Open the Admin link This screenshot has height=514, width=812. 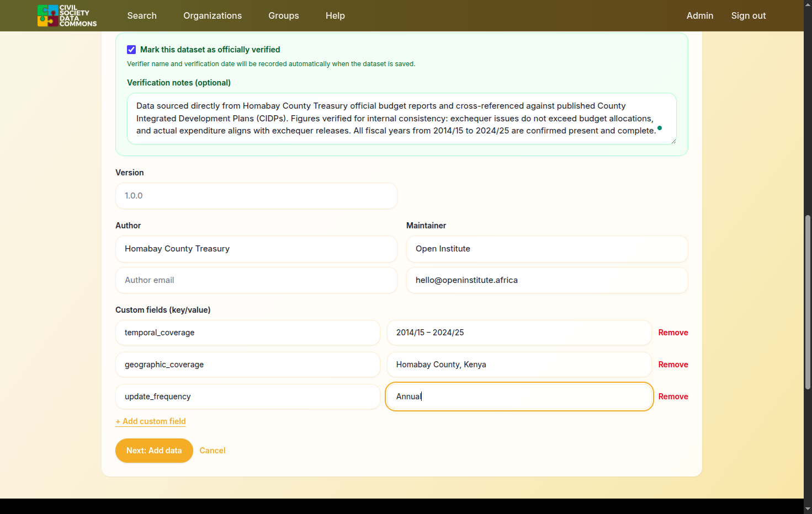click(x=700, y=15)
